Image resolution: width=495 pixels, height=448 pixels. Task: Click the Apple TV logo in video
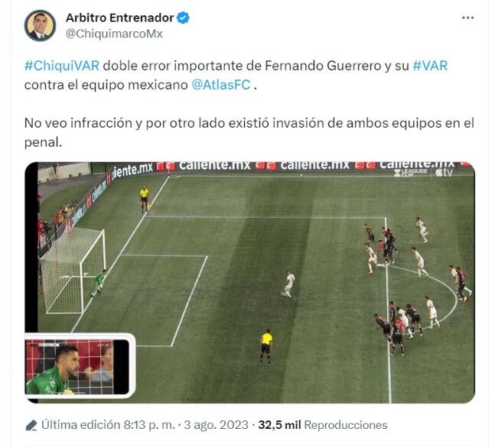tap(444, 173)
